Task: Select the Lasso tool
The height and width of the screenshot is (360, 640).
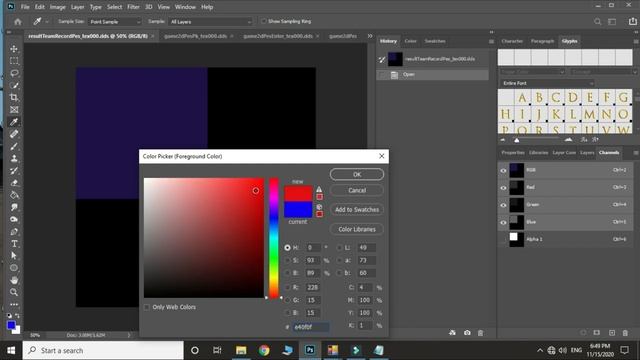Action: coord(14,73)
